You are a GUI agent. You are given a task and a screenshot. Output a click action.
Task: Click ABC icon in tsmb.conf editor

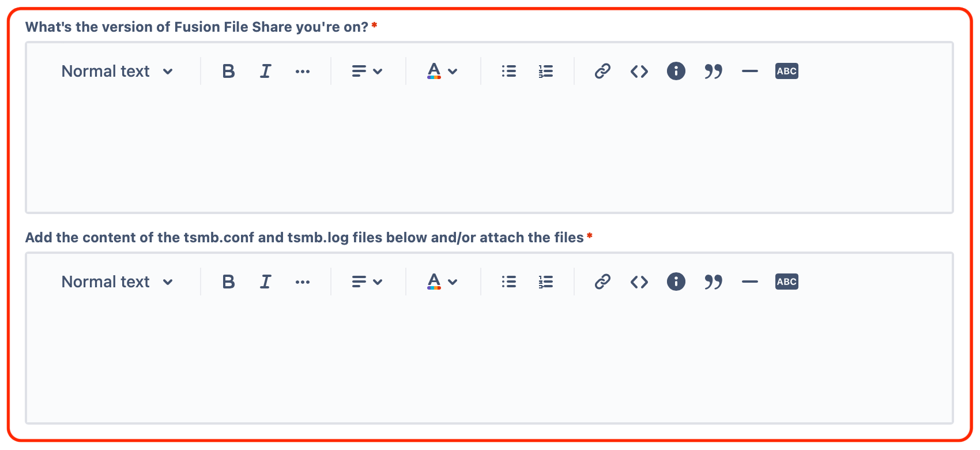(787, 282)
